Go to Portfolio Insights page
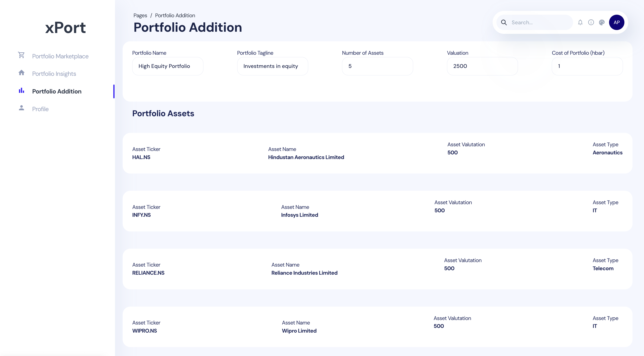The height and width of the screenshot is (356, 644). click(54, 74)
